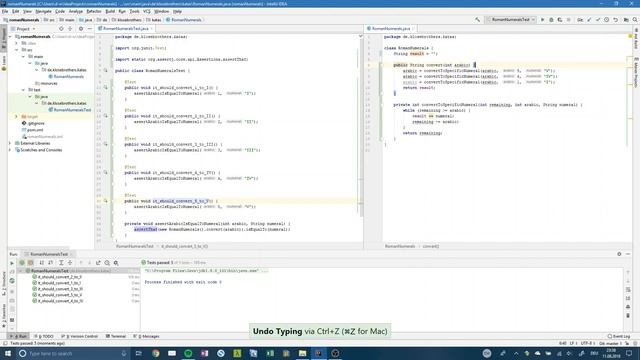The width and height of the screenshot is (640, 360).
Task: Open the TODO tool window button
Action: [44, 336]
